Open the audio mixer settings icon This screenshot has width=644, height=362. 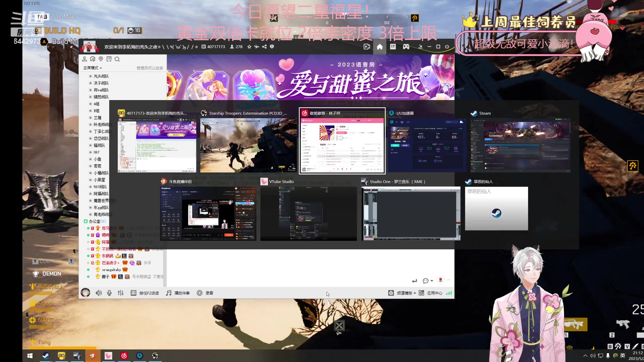point(120,293)
